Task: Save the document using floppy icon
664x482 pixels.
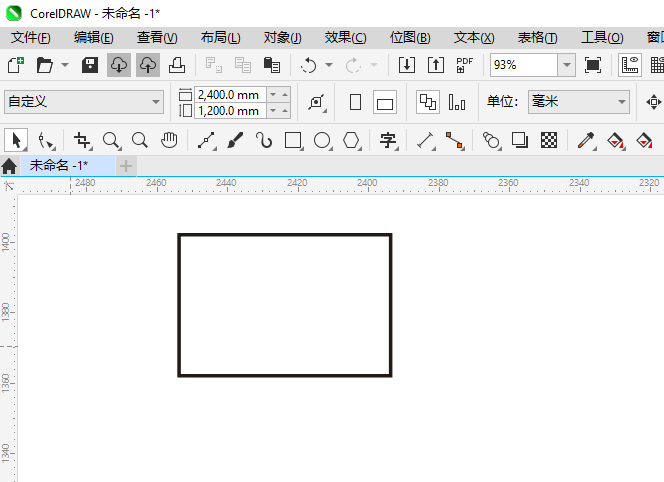Action: click(90, 65)
